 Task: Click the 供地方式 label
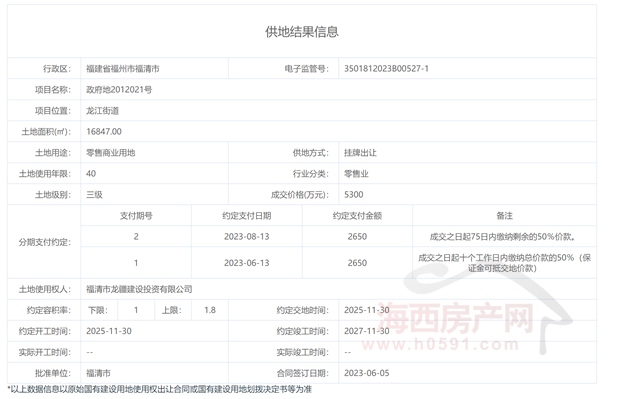click(310, 153)
